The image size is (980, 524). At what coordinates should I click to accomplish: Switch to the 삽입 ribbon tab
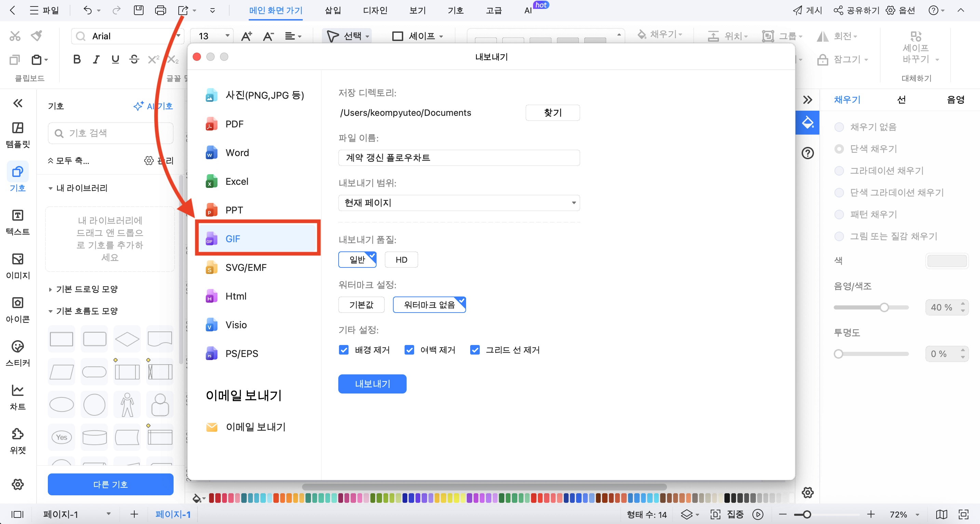click(x=332, y=10)
